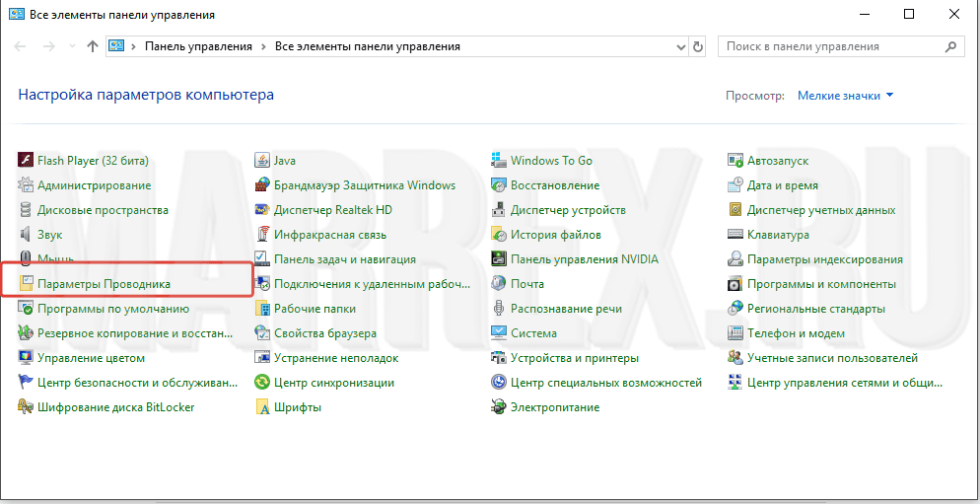This screenshot has width=980, height=504.
Task: Open Центр специальных возможностей link
Action: [x=606, y=382]
